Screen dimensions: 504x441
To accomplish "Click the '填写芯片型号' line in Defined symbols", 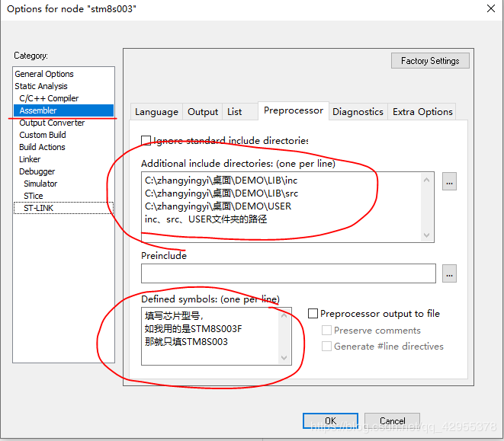I will 174,316.
